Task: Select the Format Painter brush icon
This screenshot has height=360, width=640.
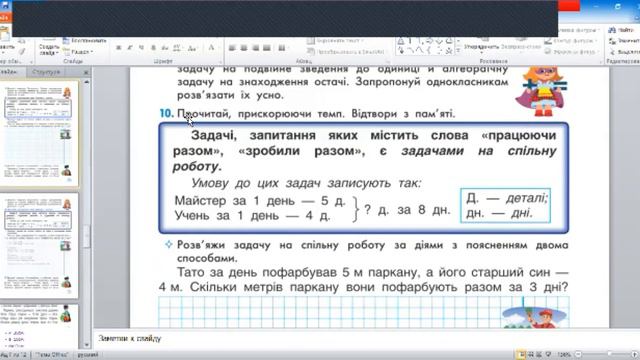Action: [x=22, y=52]
